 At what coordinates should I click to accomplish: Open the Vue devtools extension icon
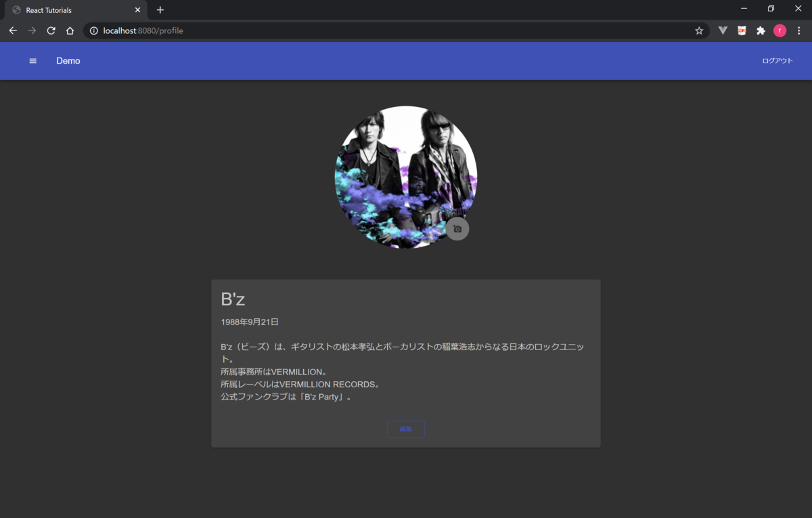pos(723,30)
